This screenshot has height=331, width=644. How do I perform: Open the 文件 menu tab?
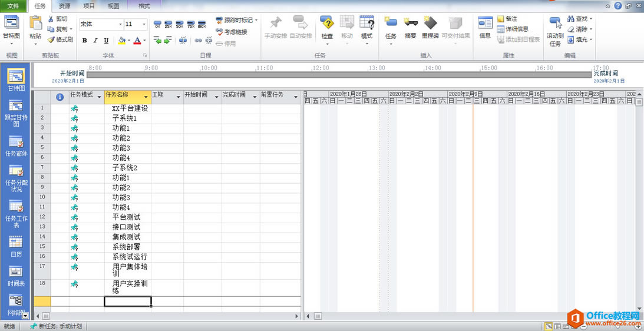tap(13, 6)
